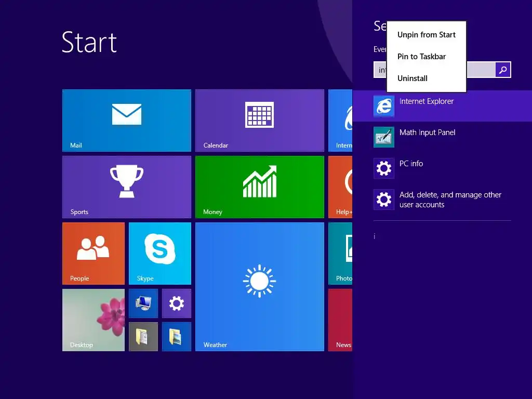Open the Photos tile
The height and width of the screenshot is (399, 532).
tap(340, 254)
